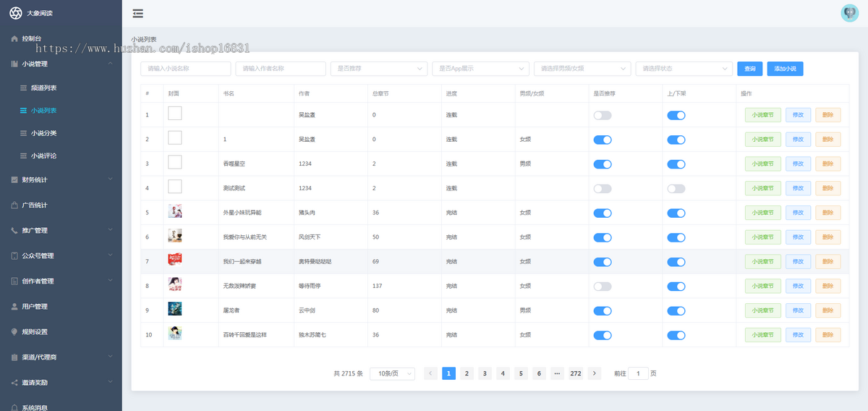
Task: Focus the 请输入小说名称 search field
Action: point(186,69)
